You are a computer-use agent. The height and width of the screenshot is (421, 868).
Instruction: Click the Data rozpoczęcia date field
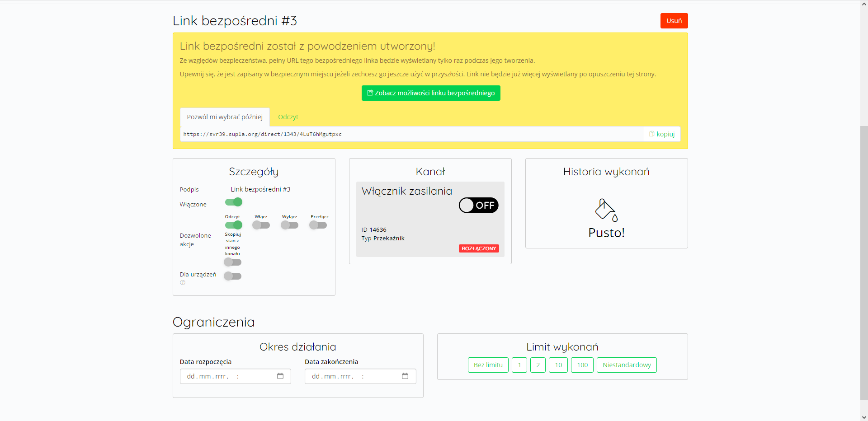[235, 376]
